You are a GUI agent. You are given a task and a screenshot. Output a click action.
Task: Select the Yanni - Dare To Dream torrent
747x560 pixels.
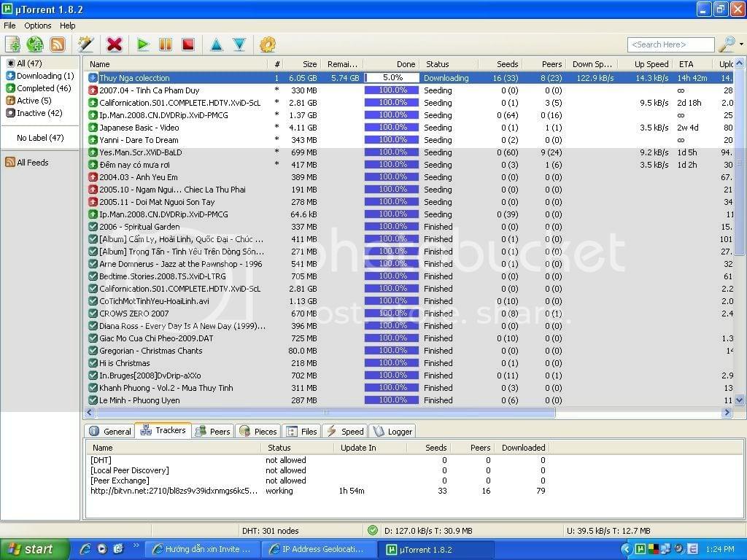(x=410, y=140)
